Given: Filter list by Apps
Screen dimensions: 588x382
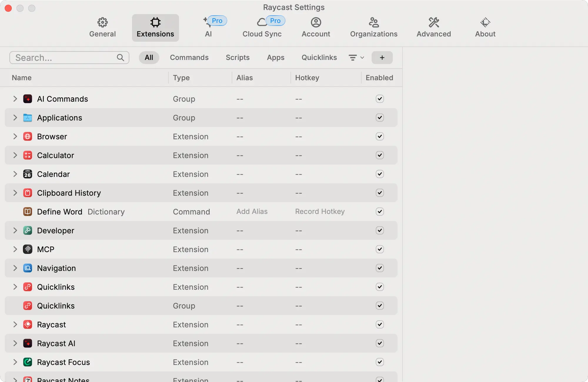Looking at the screenshot, I should [276, 58].
